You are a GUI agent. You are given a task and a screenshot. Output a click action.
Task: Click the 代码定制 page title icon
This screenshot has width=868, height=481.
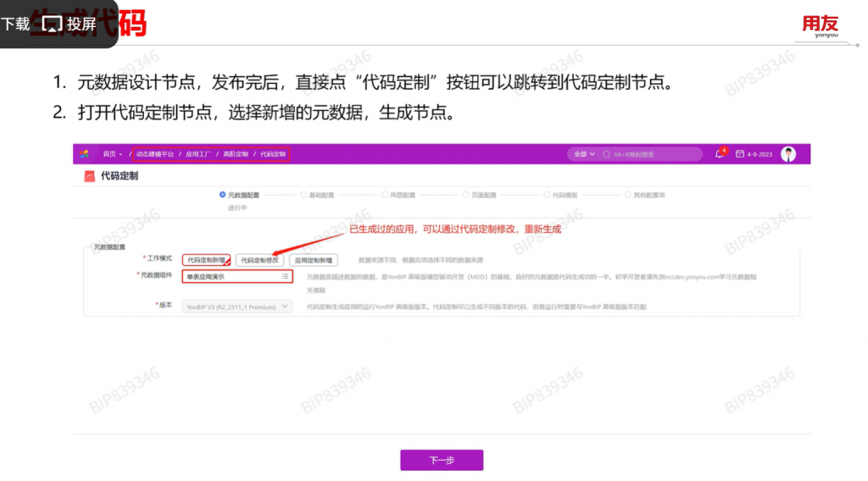coord(90,176)
